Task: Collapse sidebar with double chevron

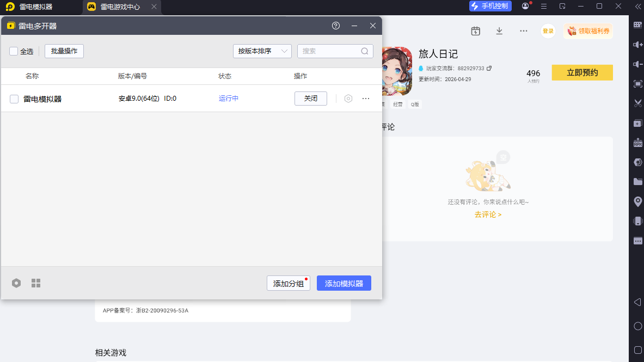Action: 637,7
